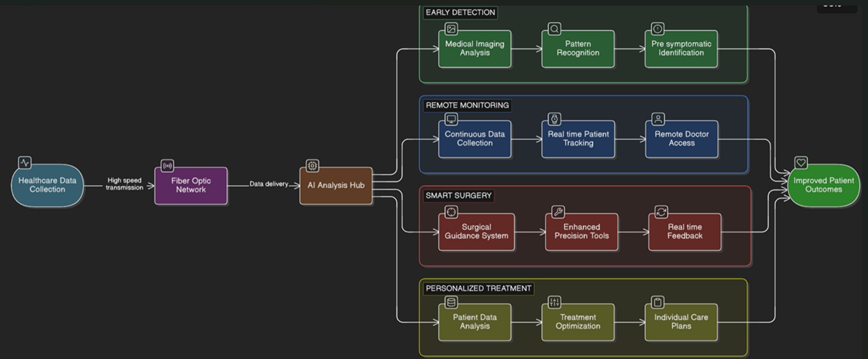The height and width of the screenshot is (359, 868).
Task: Select the Remote Doctor Access node
Action: pyautogui.click(x=681, y=139)
